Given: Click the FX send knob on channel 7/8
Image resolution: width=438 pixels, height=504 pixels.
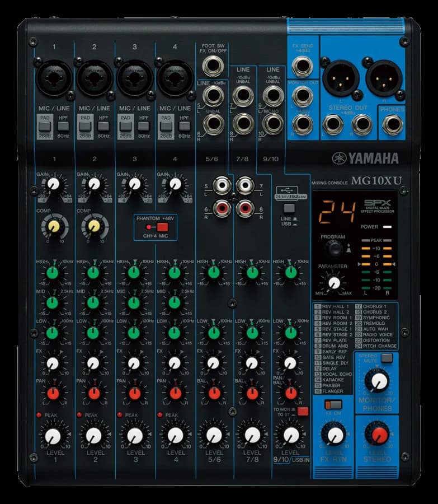Looking at the screenshot, I should [252, 363].
